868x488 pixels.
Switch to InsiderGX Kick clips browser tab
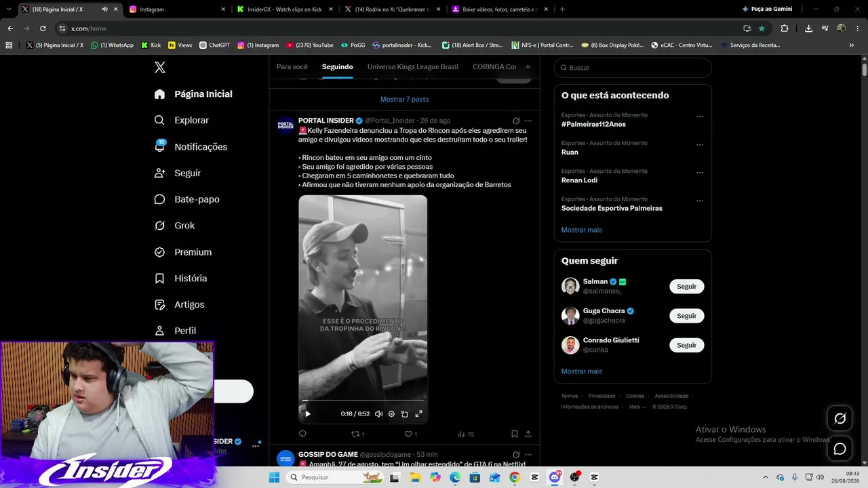(x=284, y=9)
